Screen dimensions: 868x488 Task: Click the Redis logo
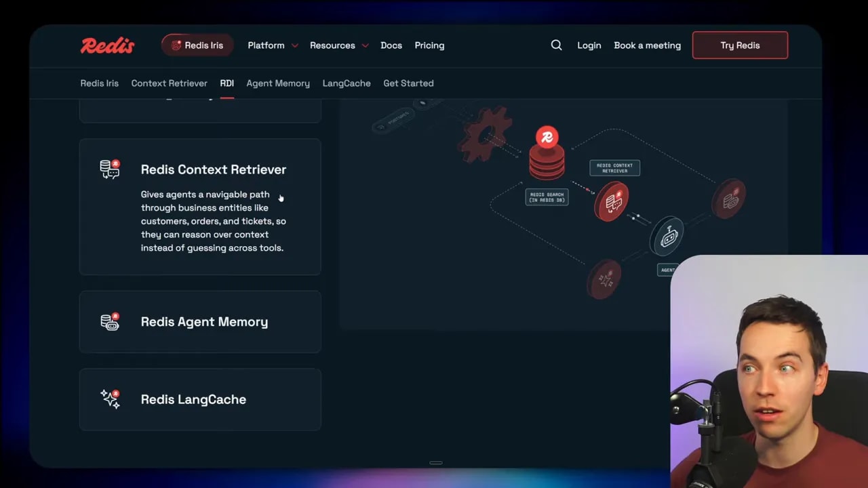pyautogui.click(x=107, y=45)
